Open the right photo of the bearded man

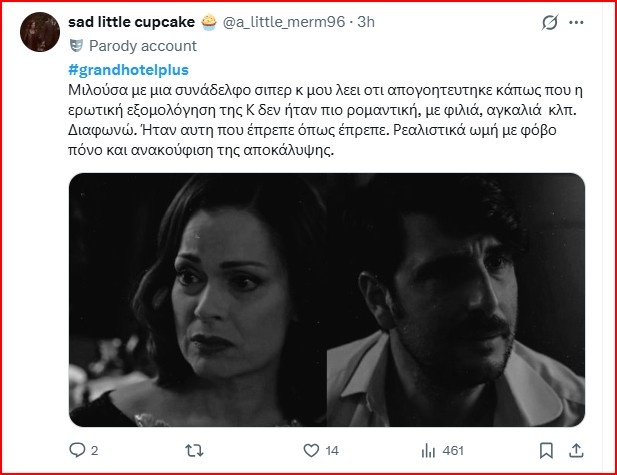(x=456, y=300)
